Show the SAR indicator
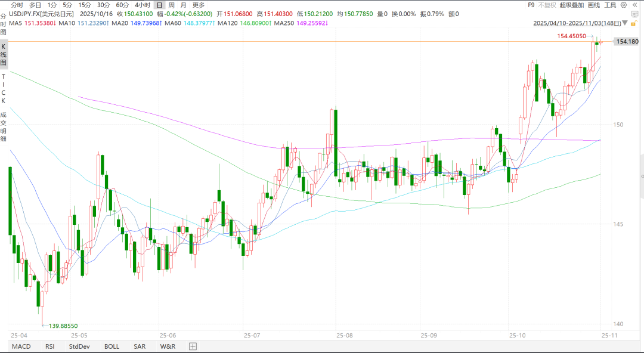 pyautogui.click(x=140, y=346)
